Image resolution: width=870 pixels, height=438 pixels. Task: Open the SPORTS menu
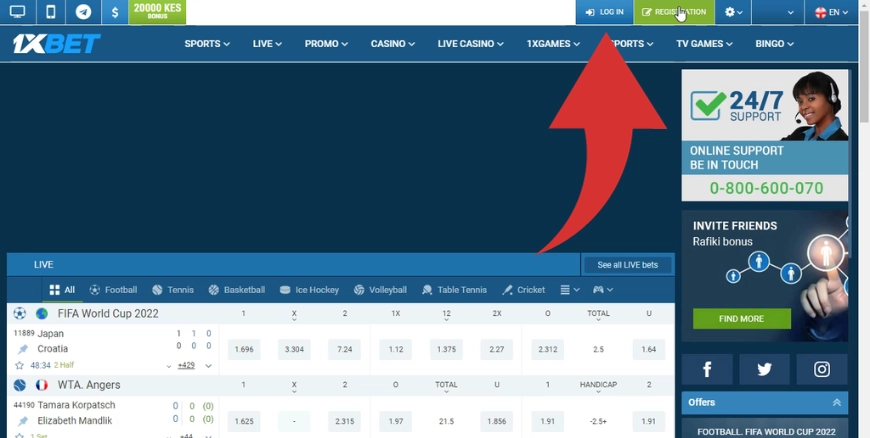(x=207, y=43)
